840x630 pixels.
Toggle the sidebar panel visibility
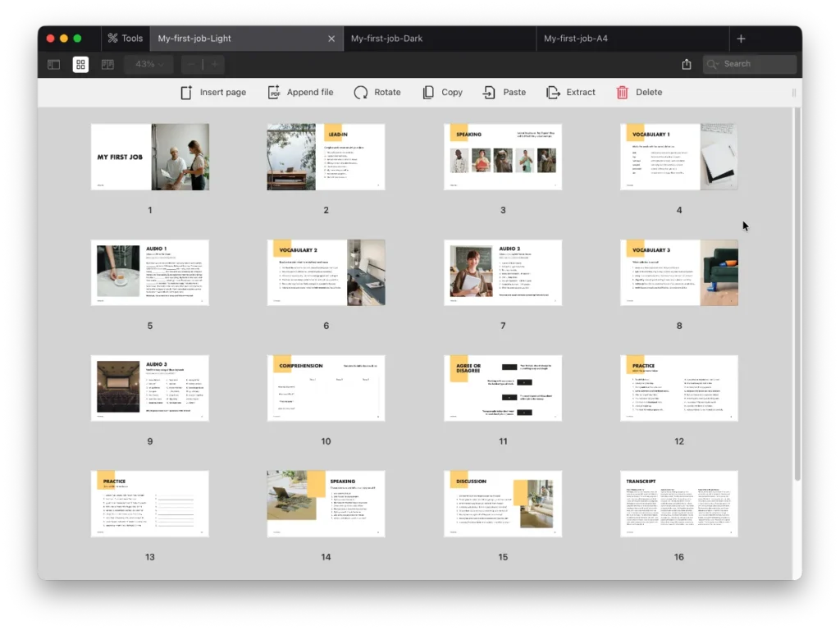[52, 63]
